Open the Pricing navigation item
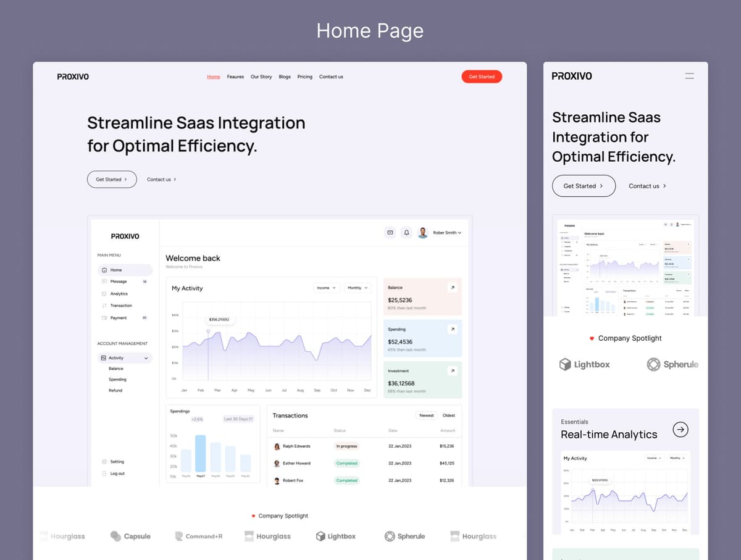The image size is (741, 560). (x=304, y=77)
